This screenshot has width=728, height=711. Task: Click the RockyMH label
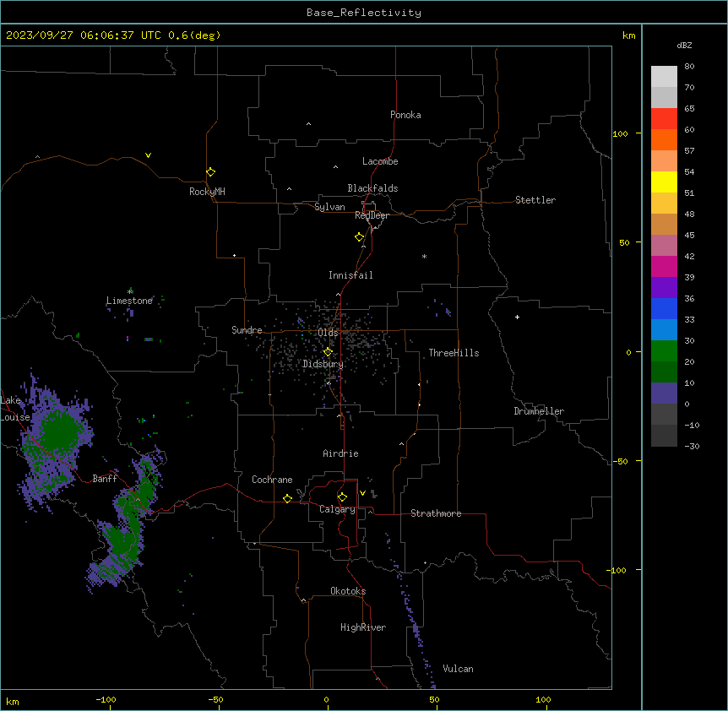207,192
